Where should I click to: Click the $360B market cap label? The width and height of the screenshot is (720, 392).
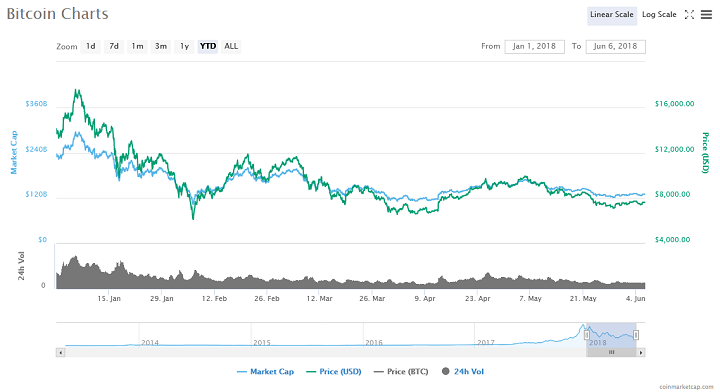click(36, 104)
